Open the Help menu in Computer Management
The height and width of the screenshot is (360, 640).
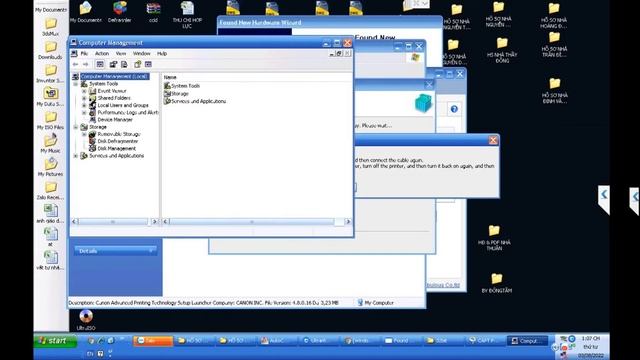162,53
